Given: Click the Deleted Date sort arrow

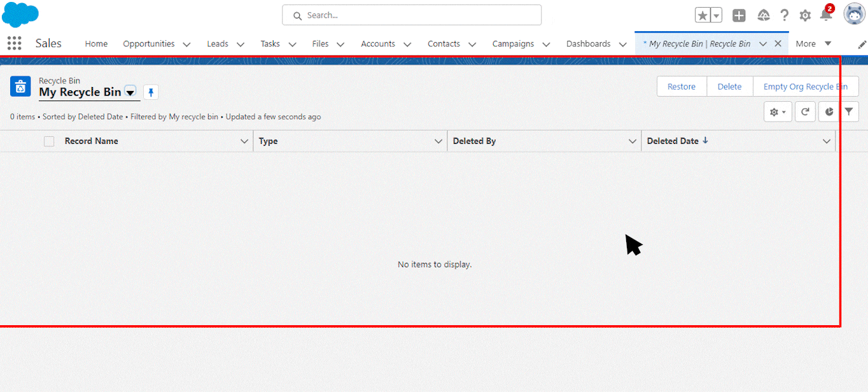Looking at the screenshot, I should coord(705,141).
